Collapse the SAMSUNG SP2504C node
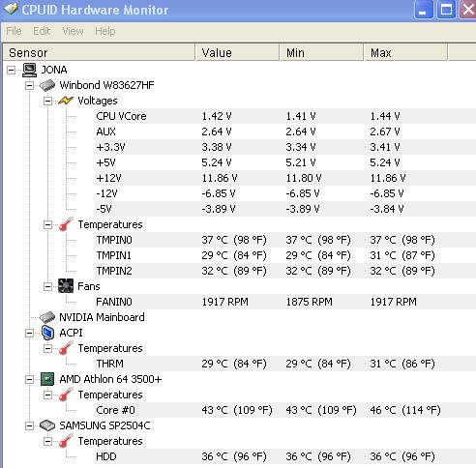This screenshot has height=468, width=476. (x=29, y=425)
